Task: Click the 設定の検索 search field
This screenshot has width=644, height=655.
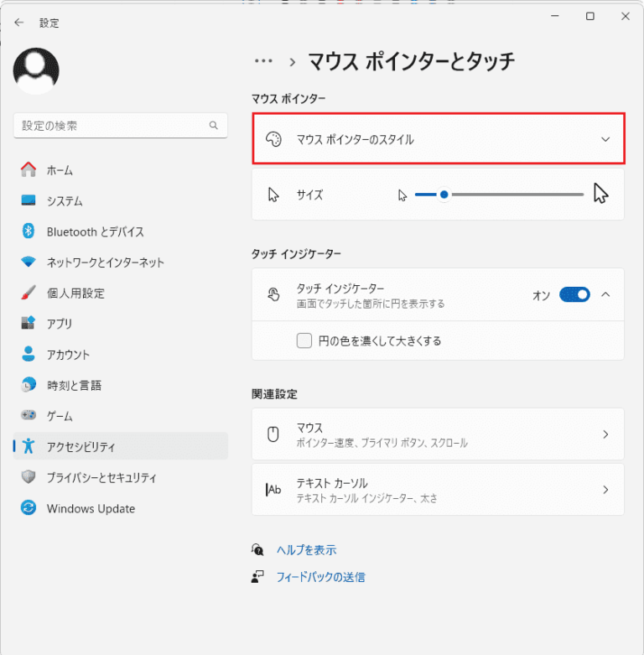Action: 113,126
